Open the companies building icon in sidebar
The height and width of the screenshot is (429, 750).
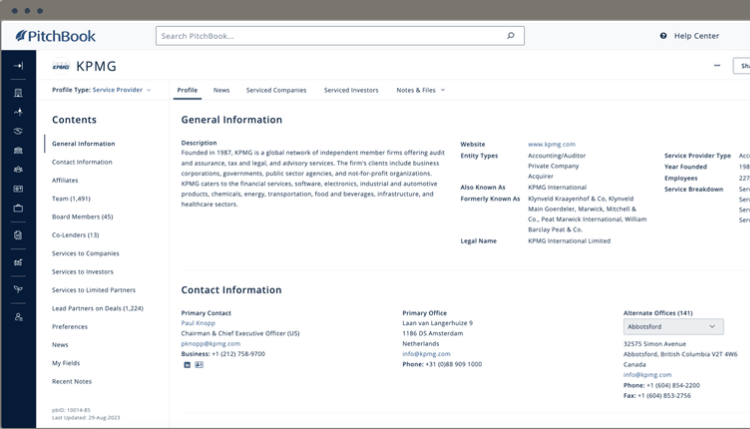click(18, 92)
